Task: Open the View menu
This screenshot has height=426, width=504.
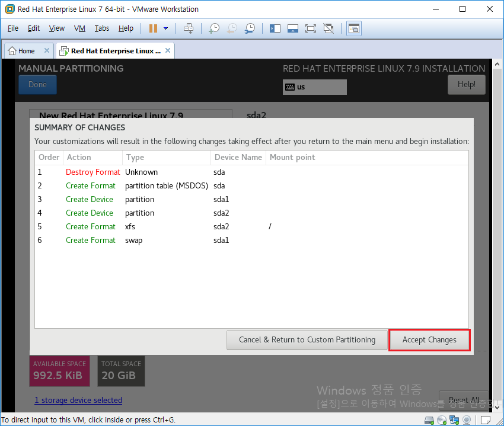Action: (57, 28)
